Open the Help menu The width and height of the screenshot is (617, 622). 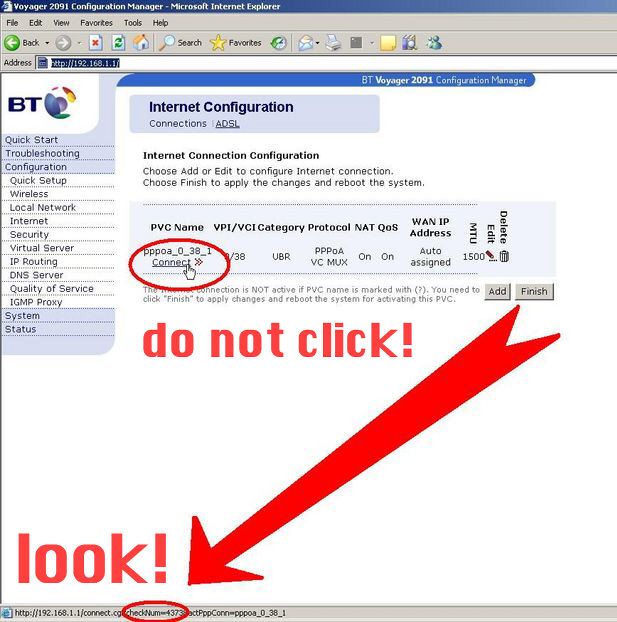[x=160, y=23]
